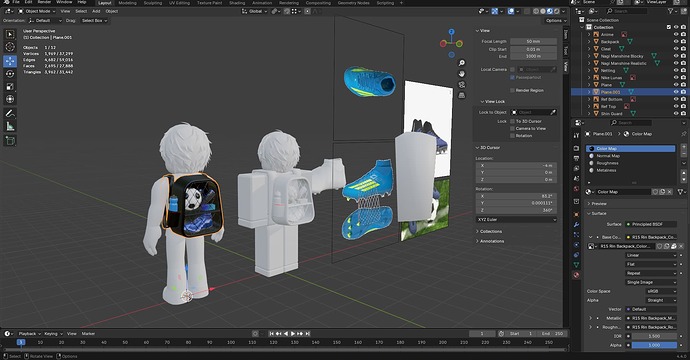The height and width of the screenshot is (360, 690).
Task: Switch perspective/orthographic with the grid icon
Action: pyautogui.click(x=462, y=95)
